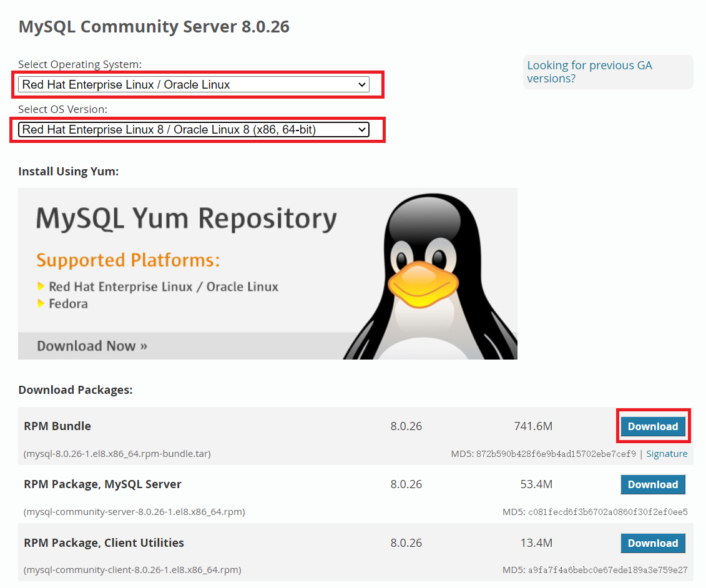Download the MySQL Server RPM package

(x=653, y=484)
